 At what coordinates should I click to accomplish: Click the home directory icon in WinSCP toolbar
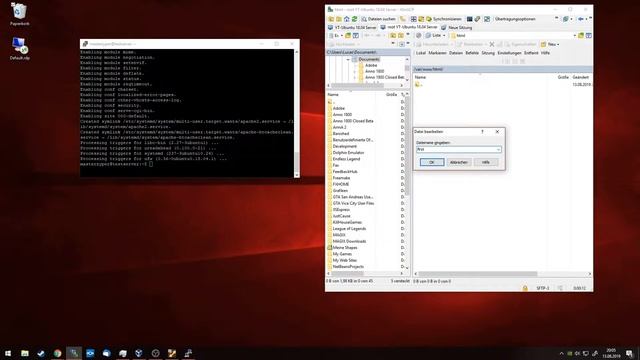(347, 19)
